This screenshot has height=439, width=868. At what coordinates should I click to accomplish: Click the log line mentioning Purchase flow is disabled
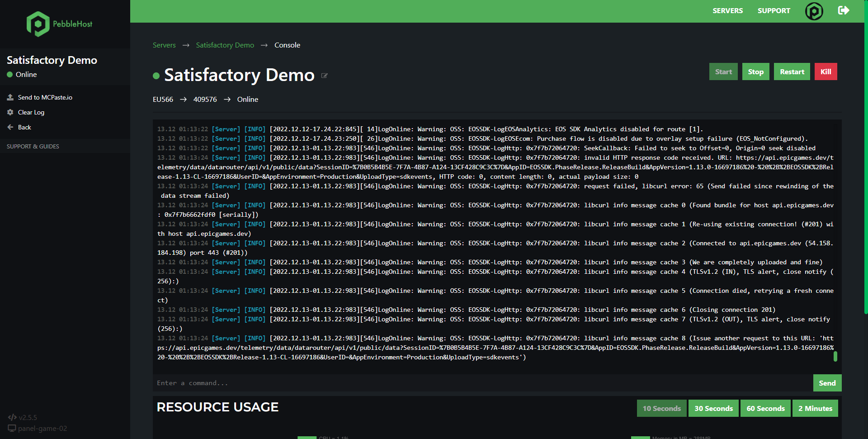482,138
